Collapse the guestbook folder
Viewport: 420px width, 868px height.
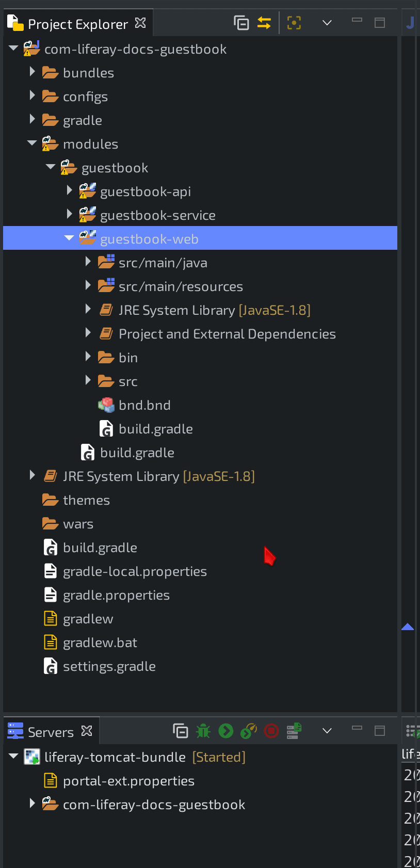click(x=51, y=167)
